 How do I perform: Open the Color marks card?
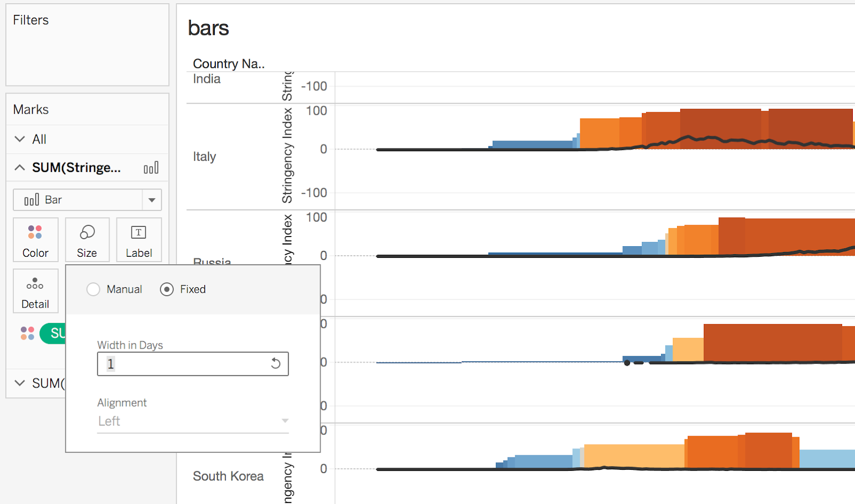point(35,240)
